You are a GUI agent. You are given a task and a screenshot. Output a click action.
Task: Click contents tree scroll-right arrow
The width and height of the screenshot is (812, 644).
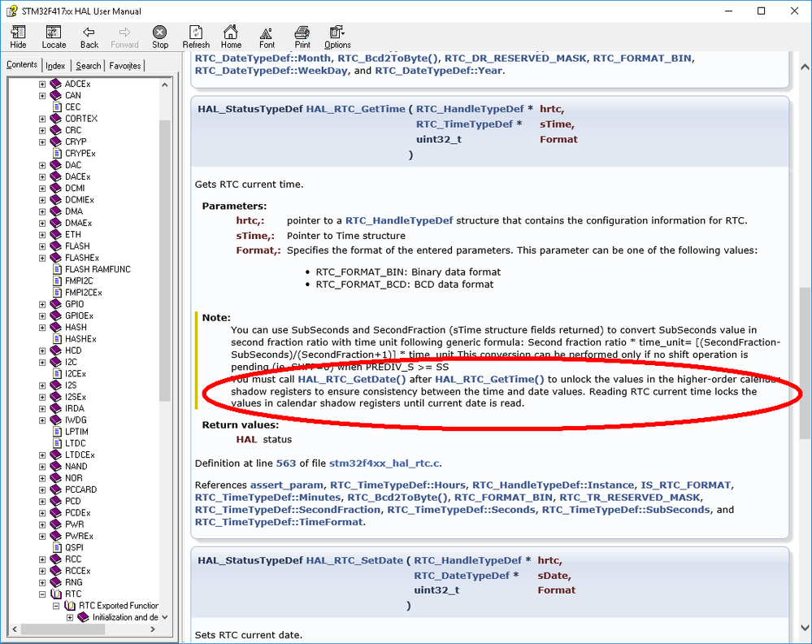point(153,629)
